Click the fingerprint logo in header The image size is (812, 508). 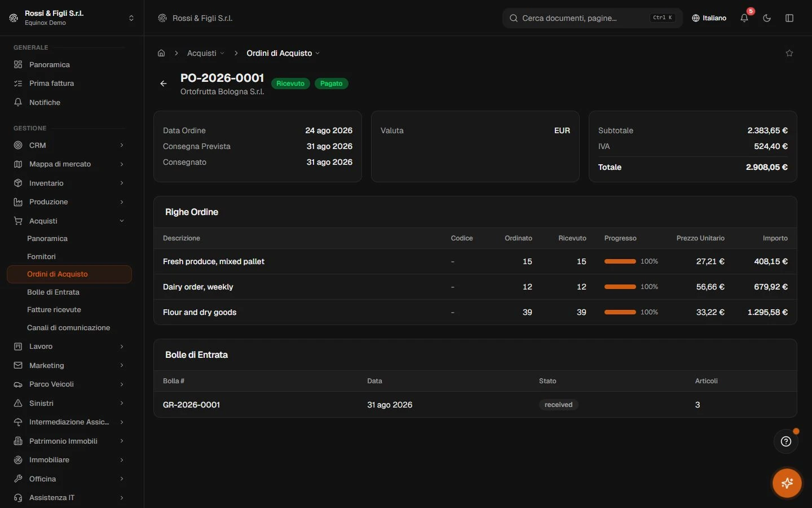click(x=162, y=18)
